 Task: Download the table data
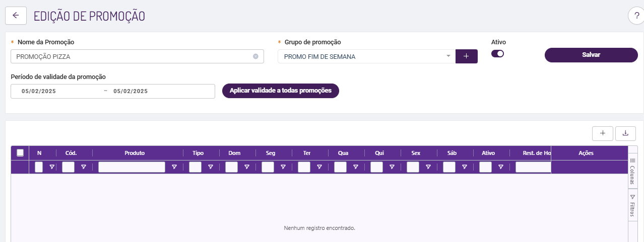point(625,133)
